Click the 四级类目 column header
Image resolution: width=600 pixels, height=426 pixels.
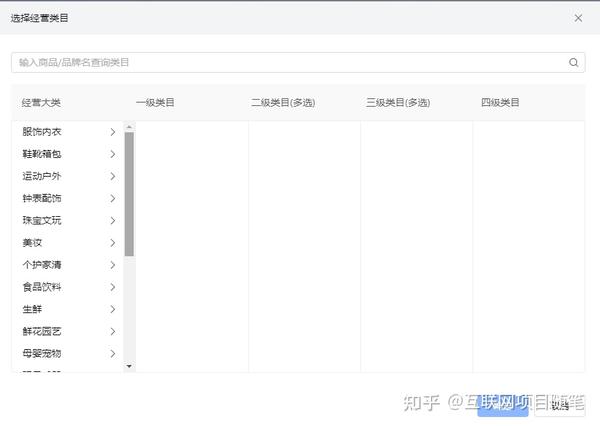tap(500, 103)
